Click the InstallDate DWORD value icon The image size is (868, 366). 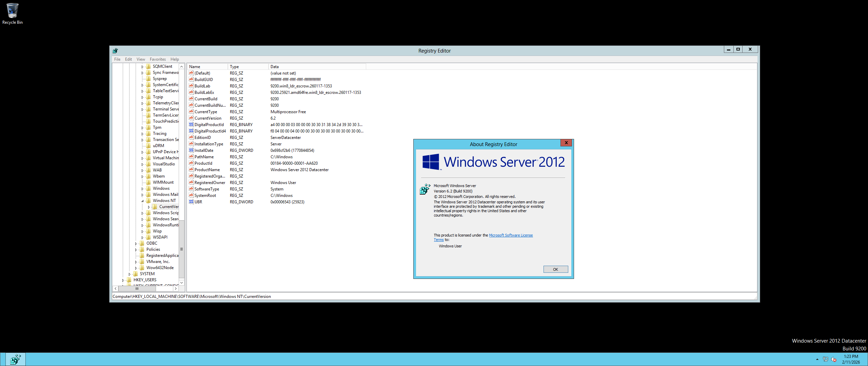coord(191,150)
